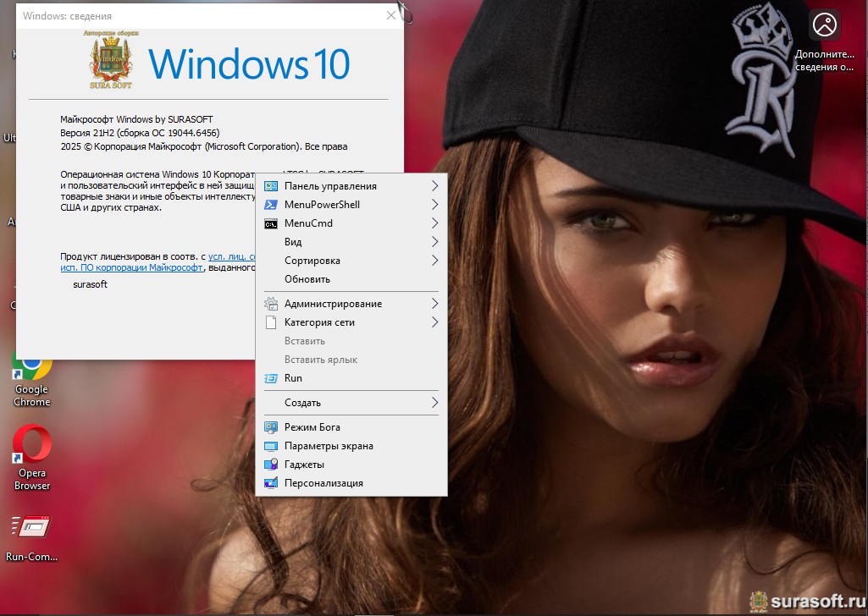Launch Opera Browser from the desktop
This screenshot has width=868, height=616.
pos(31,447)
